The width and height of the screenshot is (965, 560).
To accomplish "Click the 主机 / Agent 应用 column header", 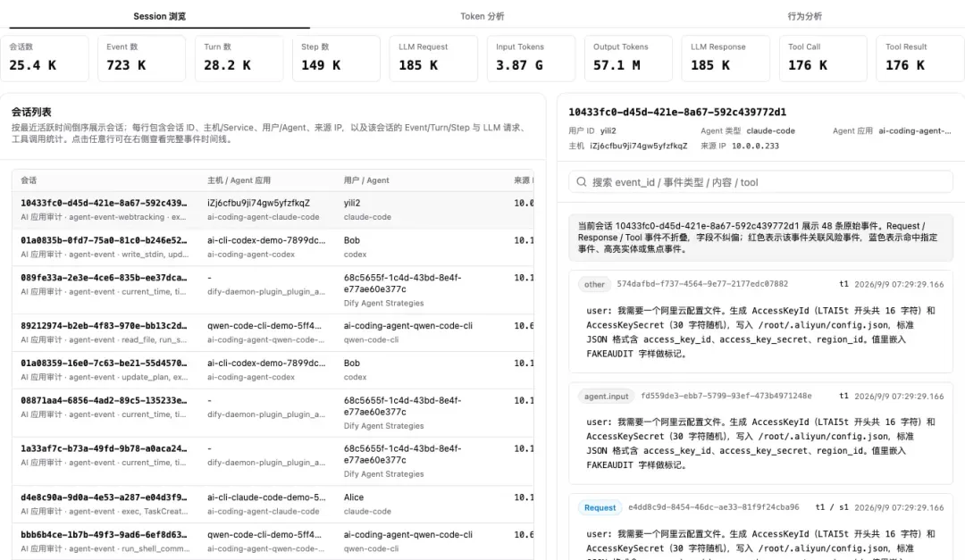I will point(239,180).
